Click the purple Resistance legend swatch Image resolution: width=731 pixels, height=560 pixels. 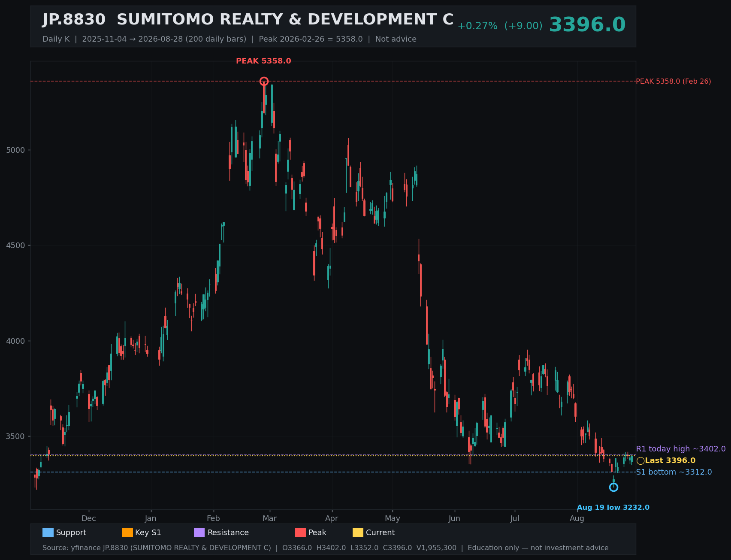[x=199, y=533]
